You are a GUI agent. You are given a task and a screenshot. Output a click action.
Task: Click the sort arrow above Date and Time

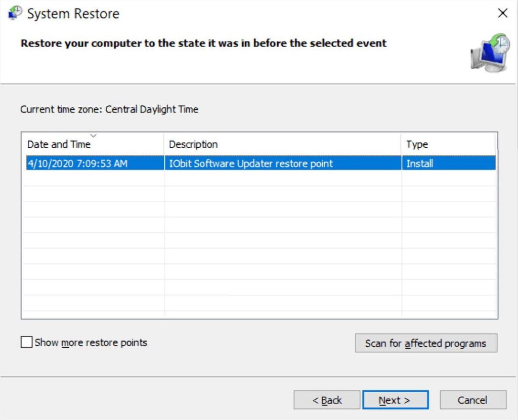pyautogui.click(x=93, y=136)
